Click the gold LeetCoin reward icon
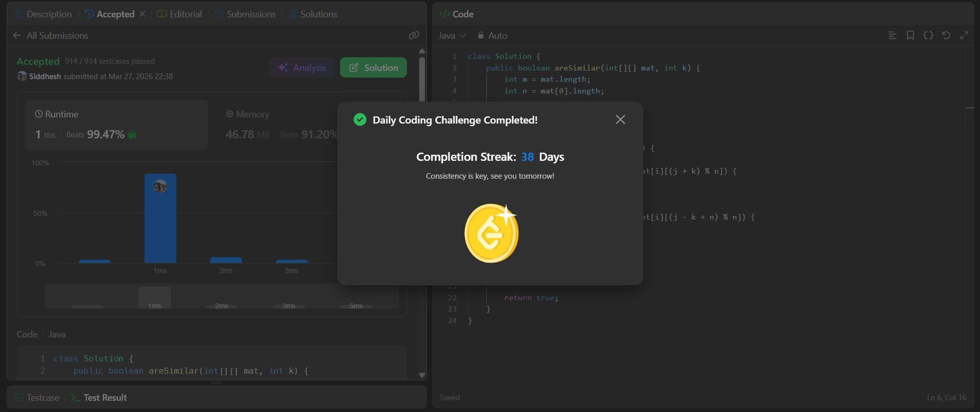Screen dimensions: 980x412 491,233
